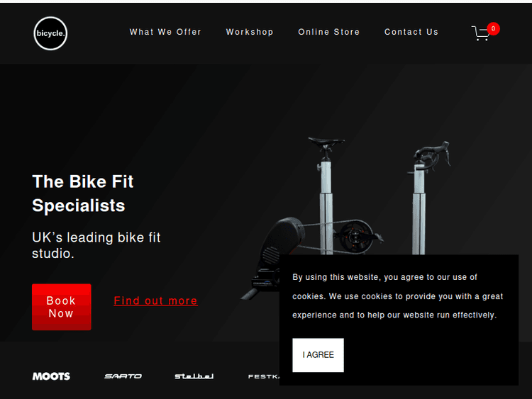
Task: Select the SARTO brand logo
Action: (123, 376)
